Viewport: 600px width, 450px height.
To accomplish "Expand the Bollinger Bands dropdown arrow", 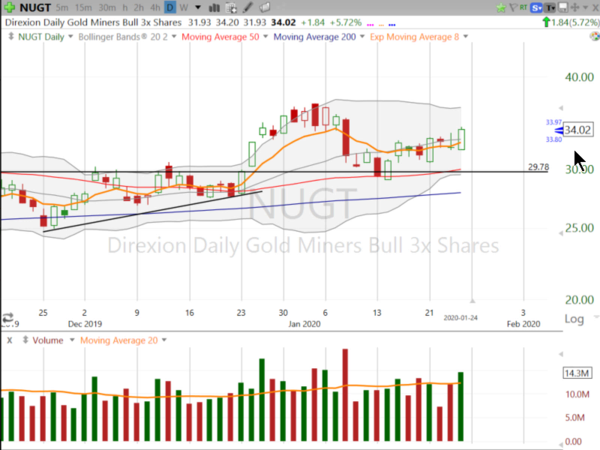I will 174,37.
